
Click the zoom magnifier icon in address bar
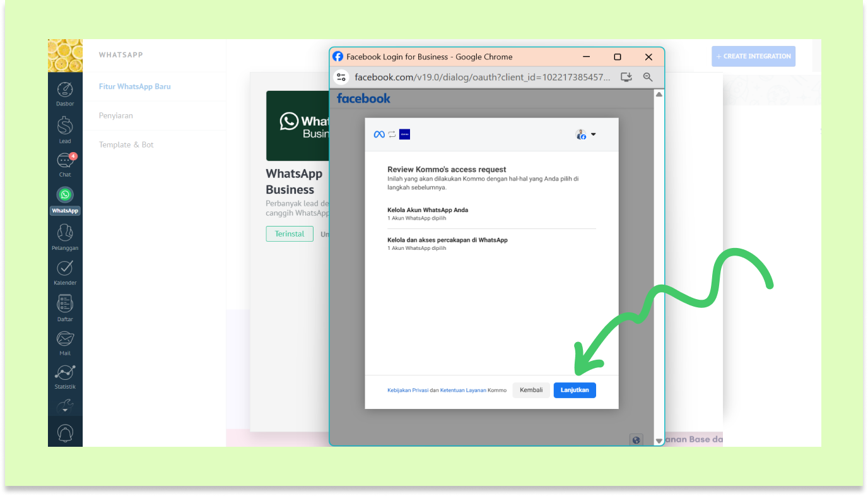click(x=648, y=77)
